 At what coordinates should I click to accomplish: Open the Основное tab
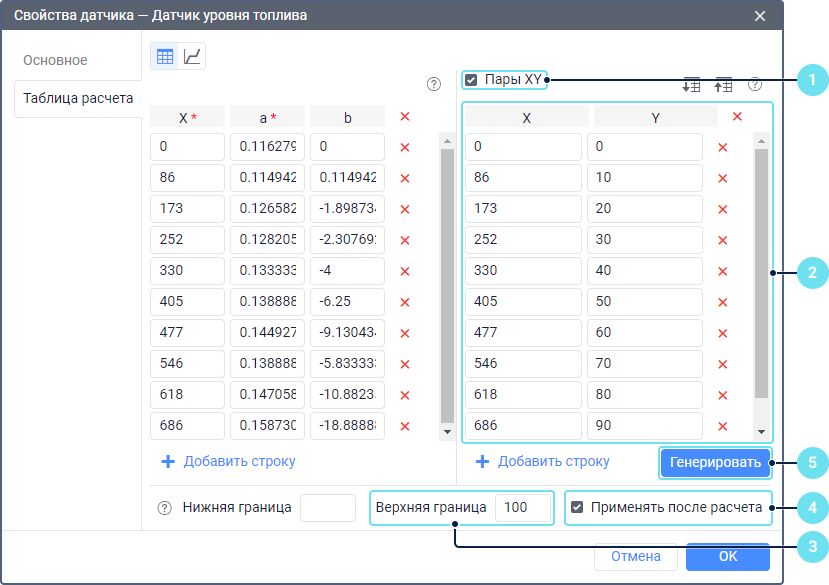(56, 60)
